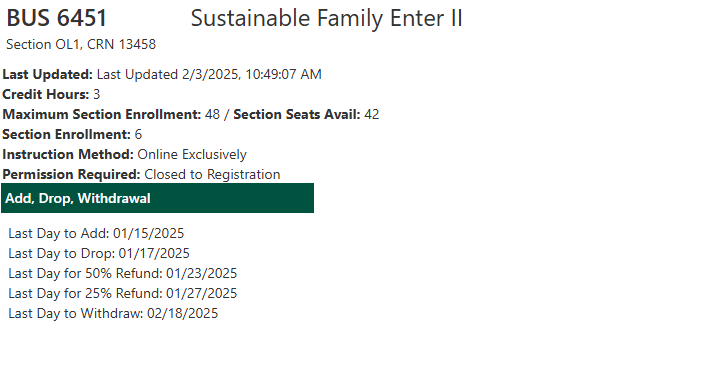Select Last Day for 50% Refund date
This screenshot has width=703, height=373.
(201, 273)
